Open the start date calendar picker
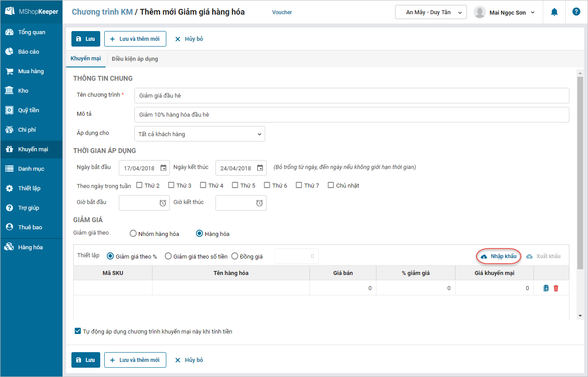Viewport: 588px width, 377px height. tap(163, 168)
